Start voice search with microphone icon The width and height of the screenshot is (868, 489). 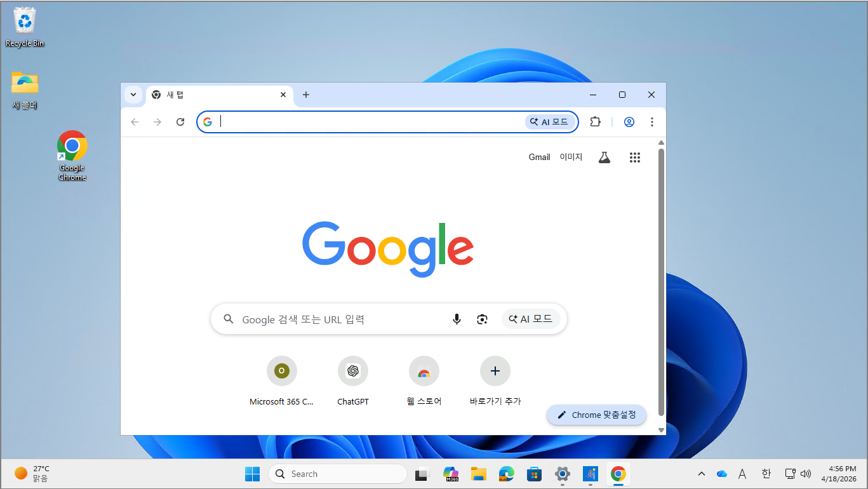[x=457, y=319]
